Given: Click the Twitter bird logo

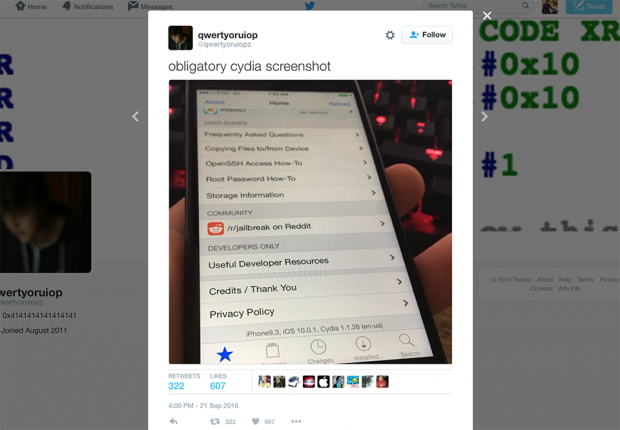Looking at the screenshot, I should click(x=310, y=6).
